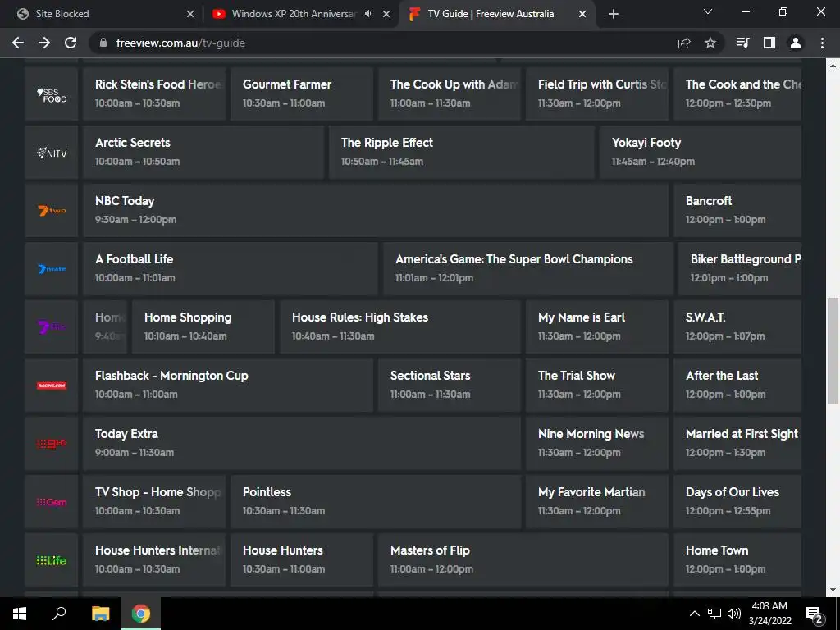Go back using the browser back arrow
Viewport: 840px width, 630px height.
(18, 43)
